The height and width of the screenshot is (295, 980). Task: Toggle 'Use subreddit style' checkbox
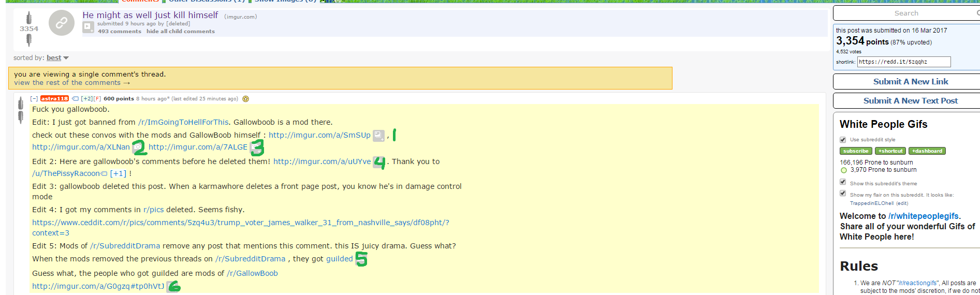click(x=843, y=140)
